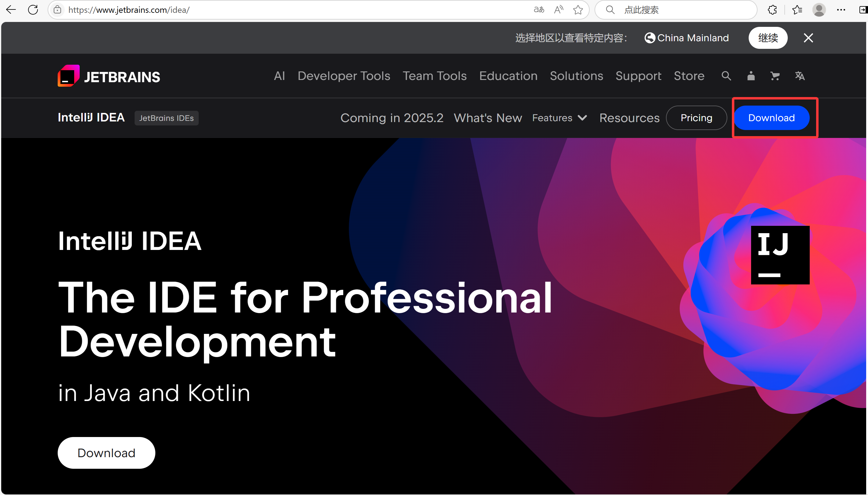This screenshot has height=495, width=868.
Task: Open site search magnifier in JetBrains nav
Action: [726, 76]
